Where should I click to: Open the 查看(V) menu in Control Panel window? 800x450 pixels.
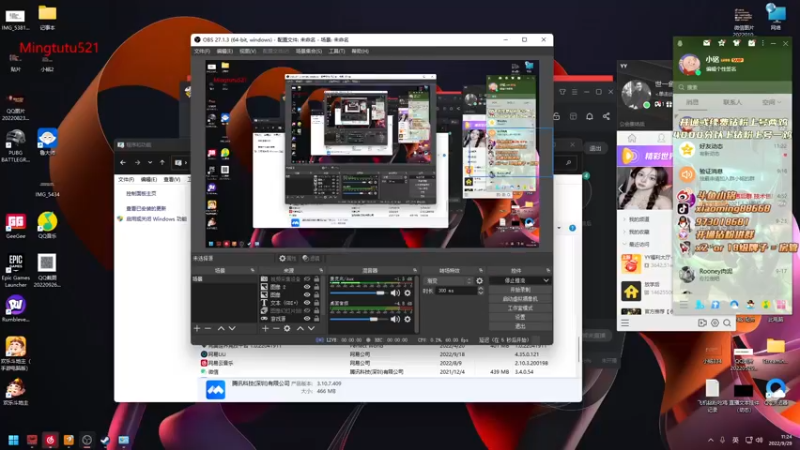point(171,180)
